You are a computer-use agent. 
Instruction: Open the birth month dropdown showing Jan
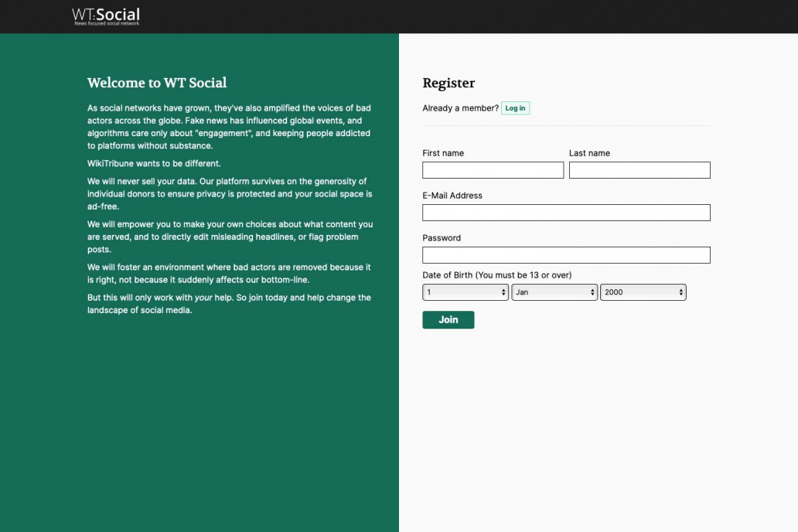pyautogui.click(x=554, y=292)
